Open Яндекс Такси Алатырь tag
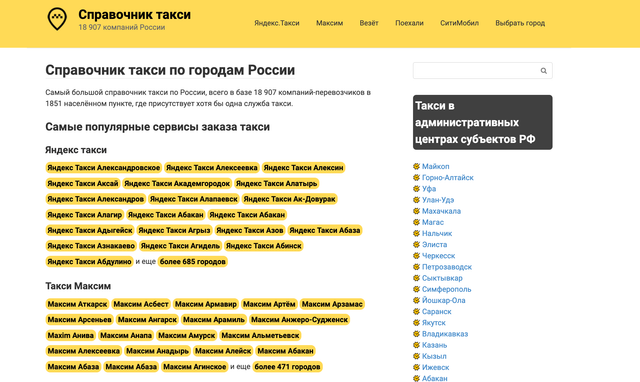 (276, 184)
